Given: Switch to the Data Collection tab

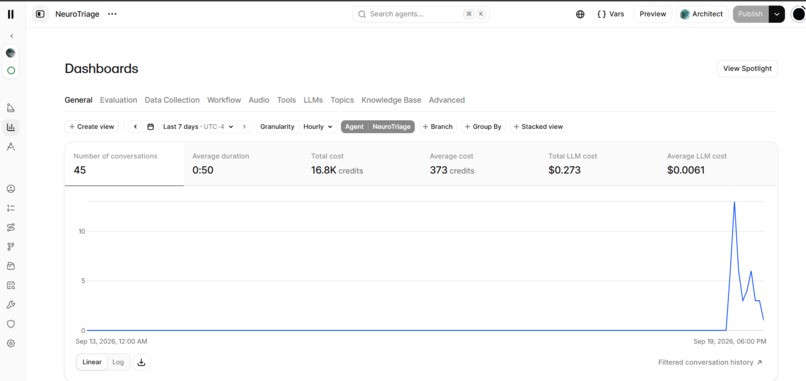Looking at the screenshot, I should tap(172, 100).
